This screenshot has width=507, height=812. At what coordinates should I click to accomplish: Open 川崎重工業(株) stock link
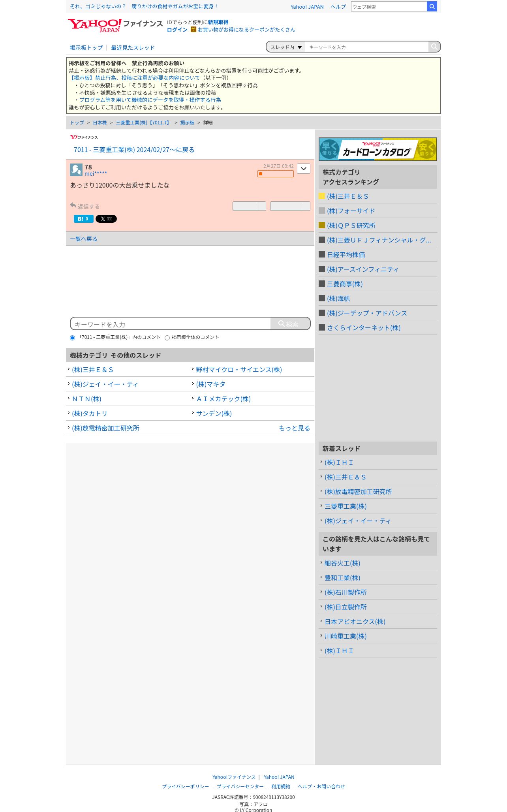pos(346,636)
